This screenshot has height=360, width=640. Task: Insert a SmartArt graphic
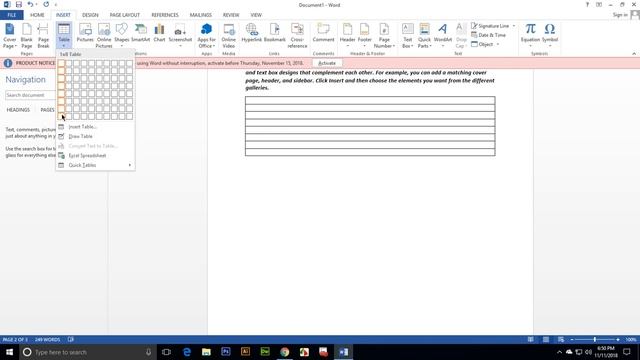(x=140, y=33)
